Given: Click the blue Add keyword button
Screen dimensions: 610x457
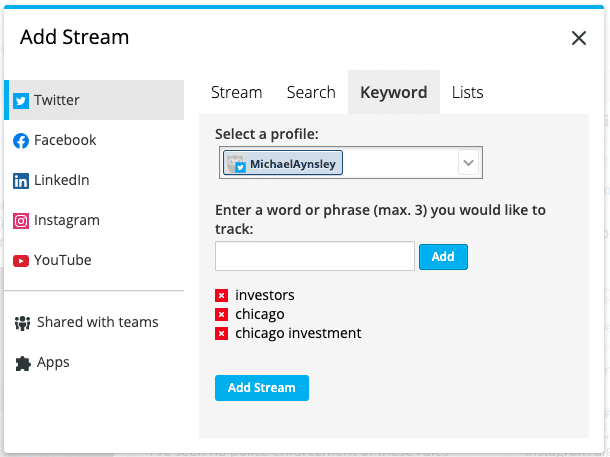Looking at the screenshot, I should 443,257.
